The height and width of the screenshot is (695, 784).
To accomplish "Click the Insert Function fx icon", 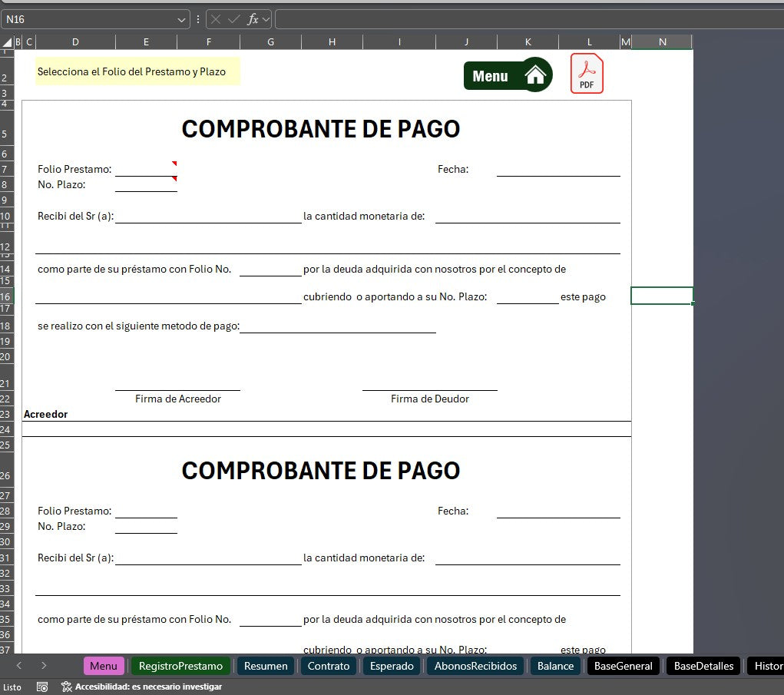I will coord(253,19).
